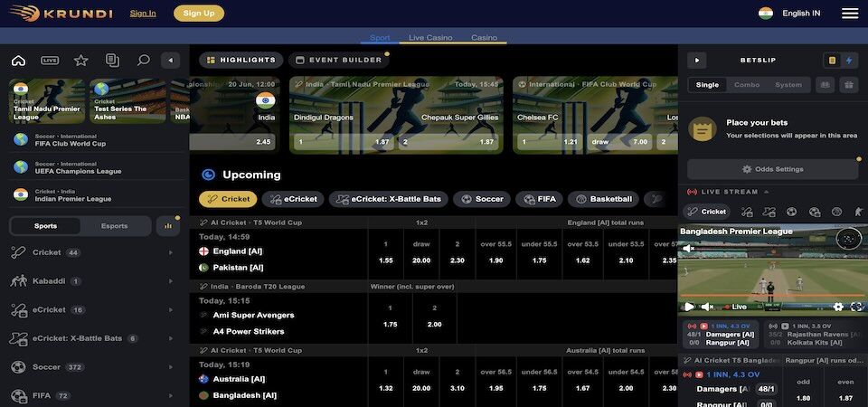868x407 pixels.
Task: Click the mute speaker overlay atop the video
Action: tap(689, 249)
